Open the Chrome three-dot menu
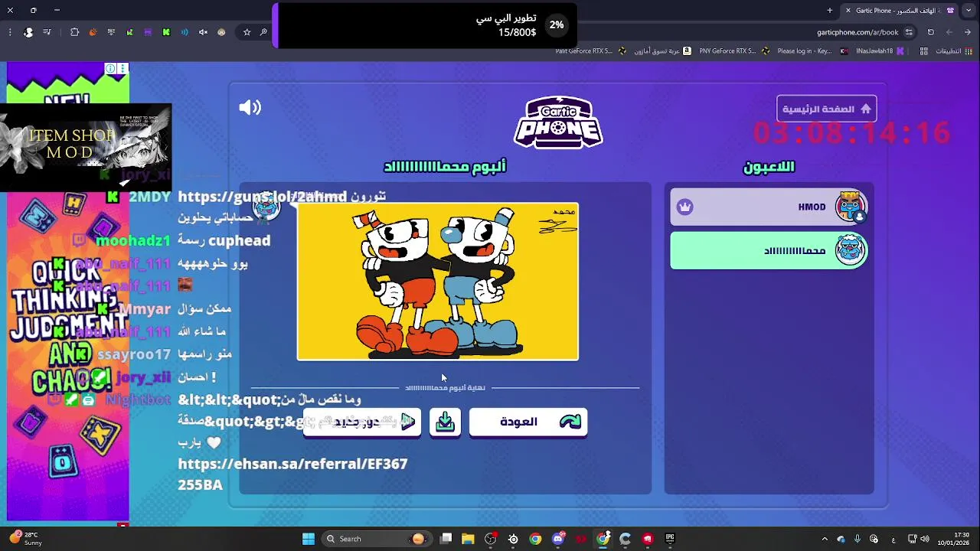Screen dimensions: 980x551 (10, 32)
